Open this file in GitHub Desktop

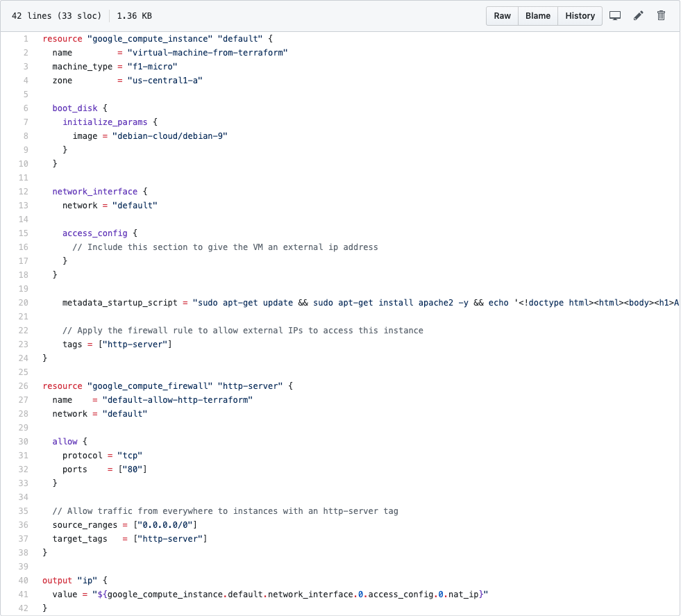615,15
